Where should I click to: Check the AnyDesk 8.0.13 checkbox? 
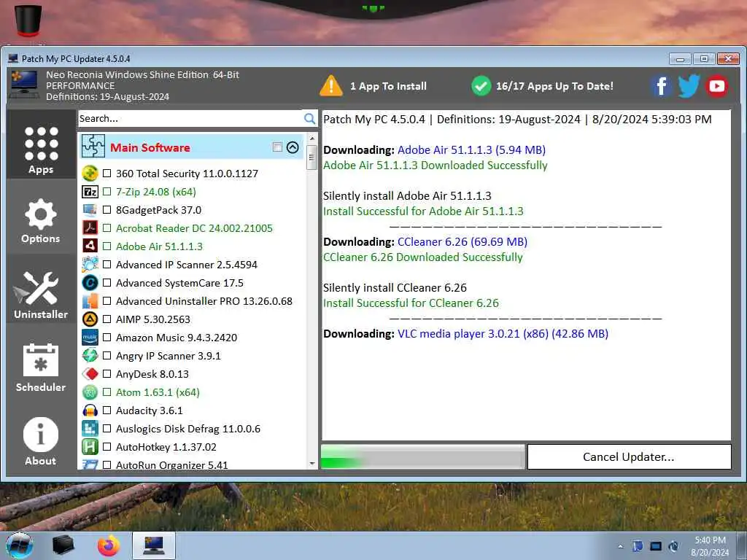point(107,374)
